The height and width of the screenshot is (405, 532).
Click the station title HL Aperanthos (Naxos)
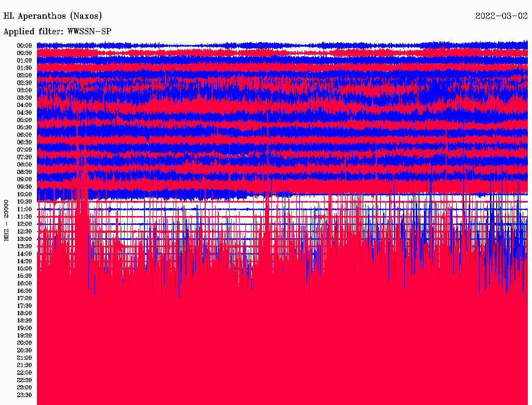tap(52, 16)
